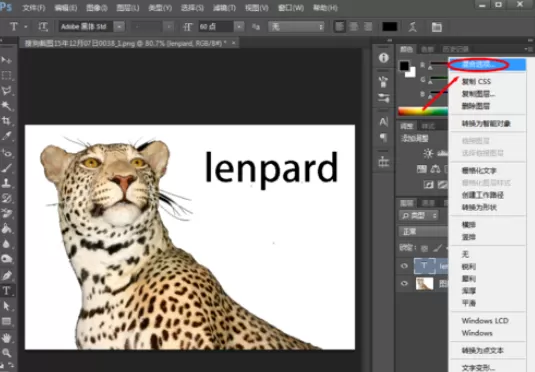
Task: Click the foreground color swatch in Color panel
Action: 405,66
